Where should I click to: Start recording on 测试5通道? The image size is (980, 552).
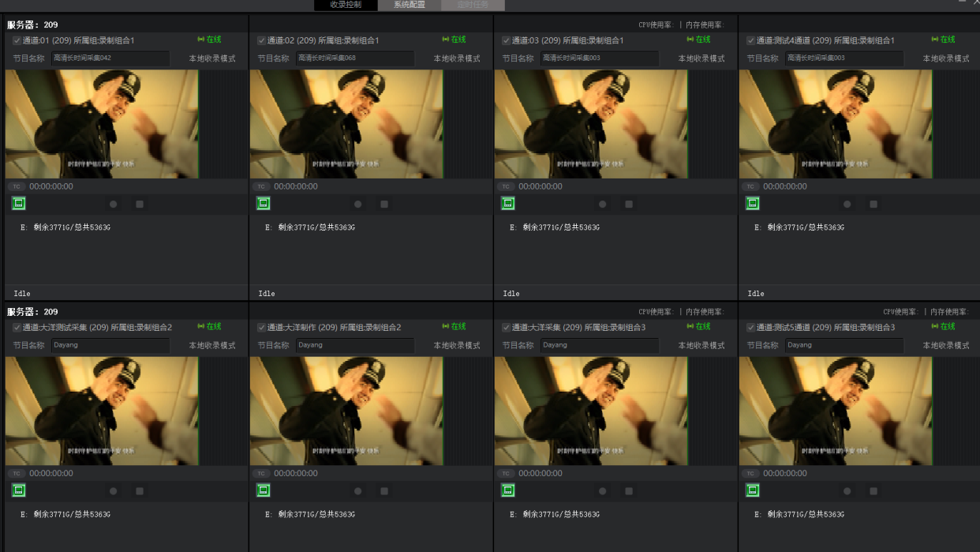pos(847,491)
